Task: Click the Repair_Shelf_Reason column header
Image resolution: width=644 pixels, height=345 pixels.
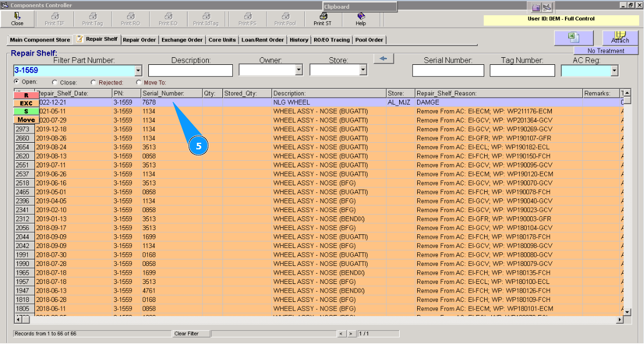Action: click(x=498, y=94)
